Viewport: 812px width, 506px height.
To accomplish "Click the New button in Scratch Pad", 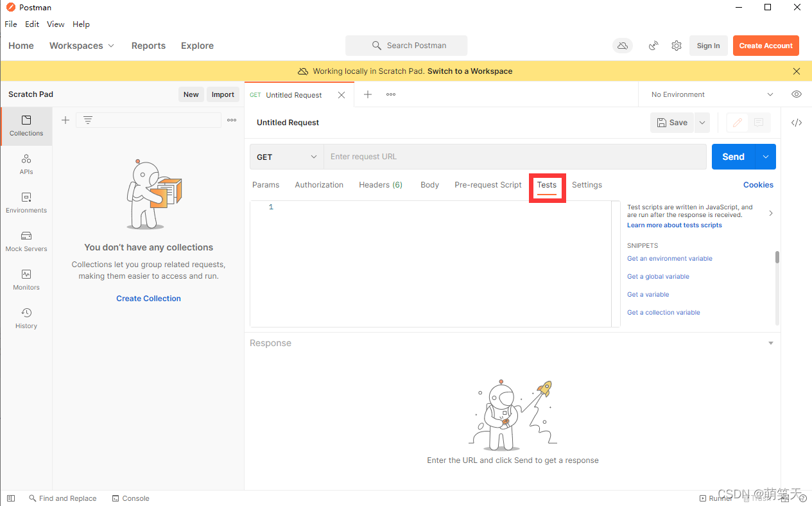I will point(191,94).
